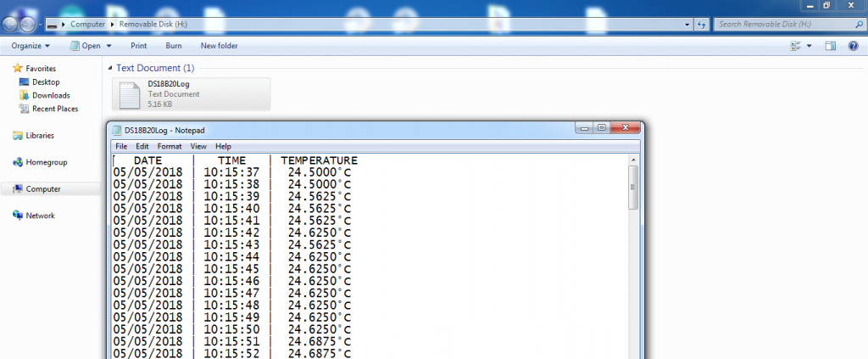
Task: Open the address bar history dropdown
Action: [x=687, y=25]
